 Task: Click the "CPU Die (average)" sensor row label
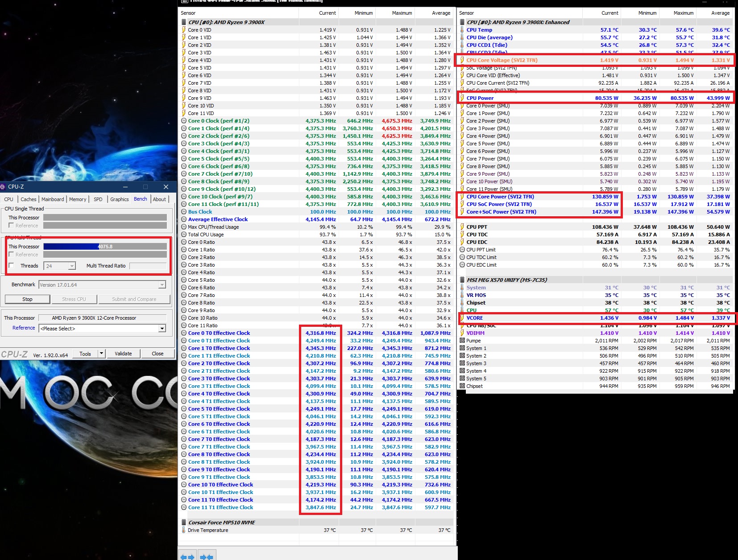(x=489, y=37)
